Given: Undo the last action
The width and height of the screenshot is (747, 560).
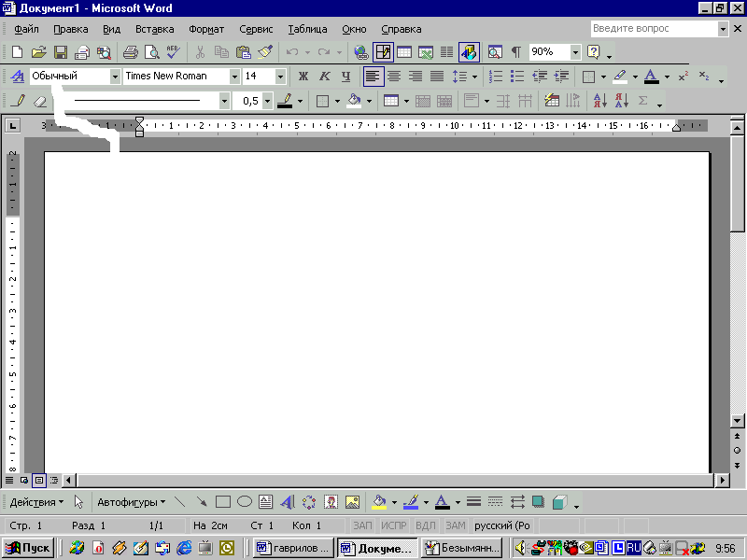Looking at the screenshot, I should click(x=292, y=51).
